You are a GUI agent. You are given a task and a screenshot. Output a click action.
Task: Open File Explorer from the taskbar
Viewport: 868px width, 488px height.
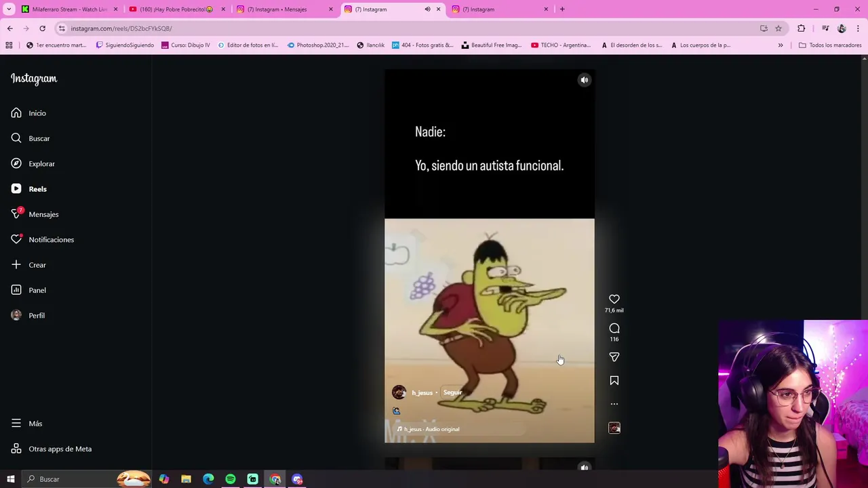click(186, 479)
